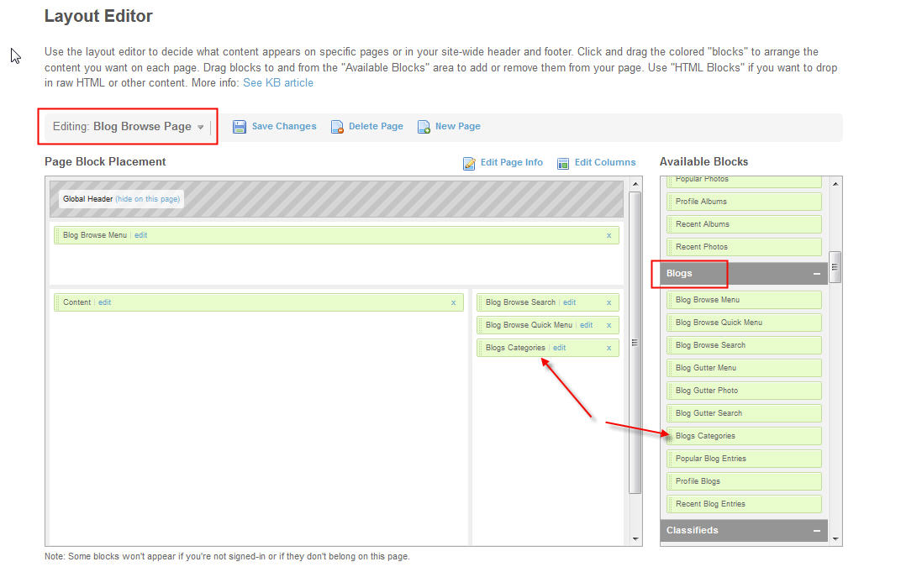
Task: Hide the Global Header on this page
Action: 147,199
